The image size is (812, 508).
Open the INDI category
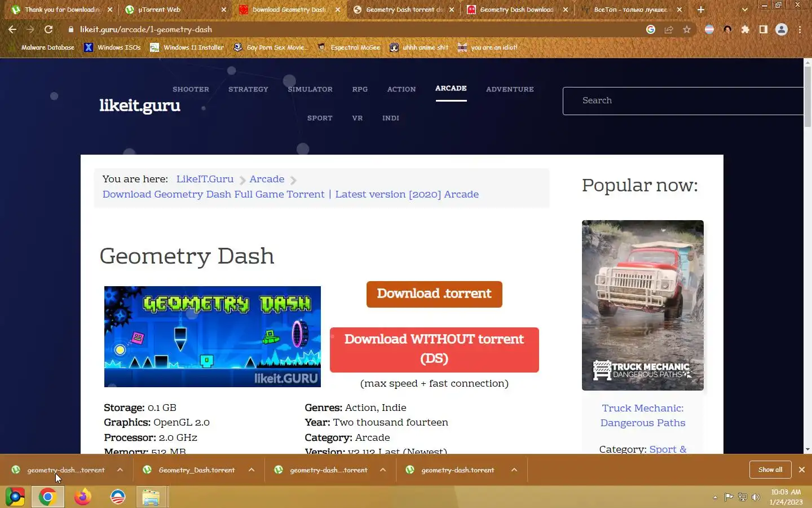coord(391,118)
